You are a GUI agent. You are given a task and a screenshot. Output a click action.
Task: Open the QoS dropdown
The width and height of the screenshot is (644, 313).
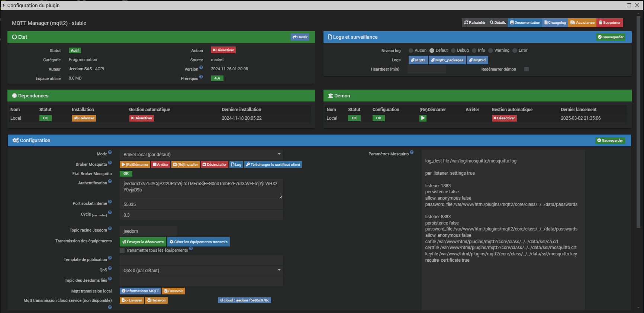[x=201, y=271]
